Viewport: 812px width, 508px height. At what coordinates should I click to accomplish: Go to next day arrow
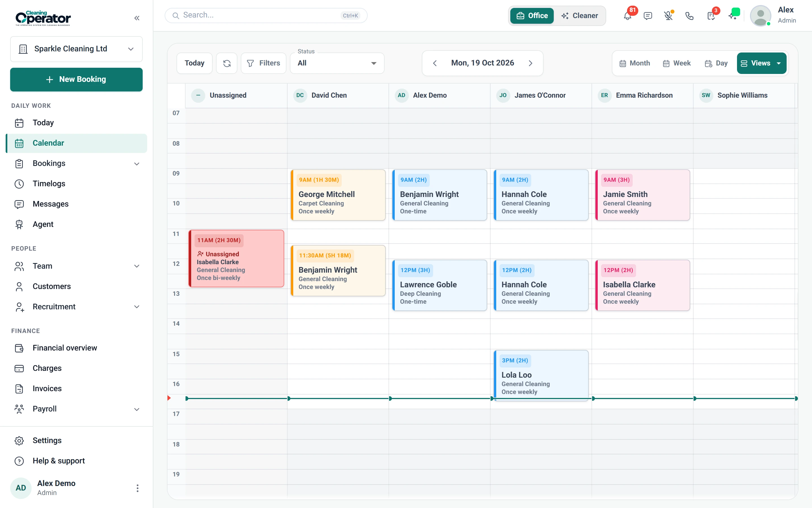(531, 63)
